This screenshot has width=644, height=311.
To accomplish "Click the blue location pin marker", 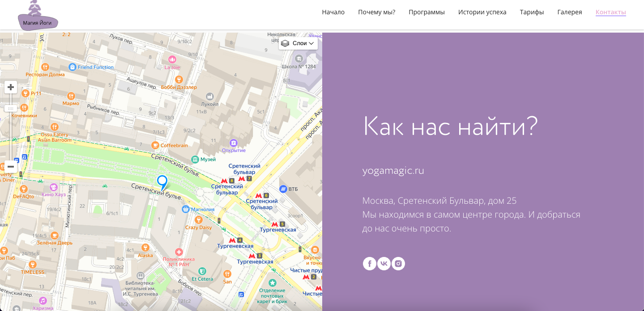I will [162, 183].
